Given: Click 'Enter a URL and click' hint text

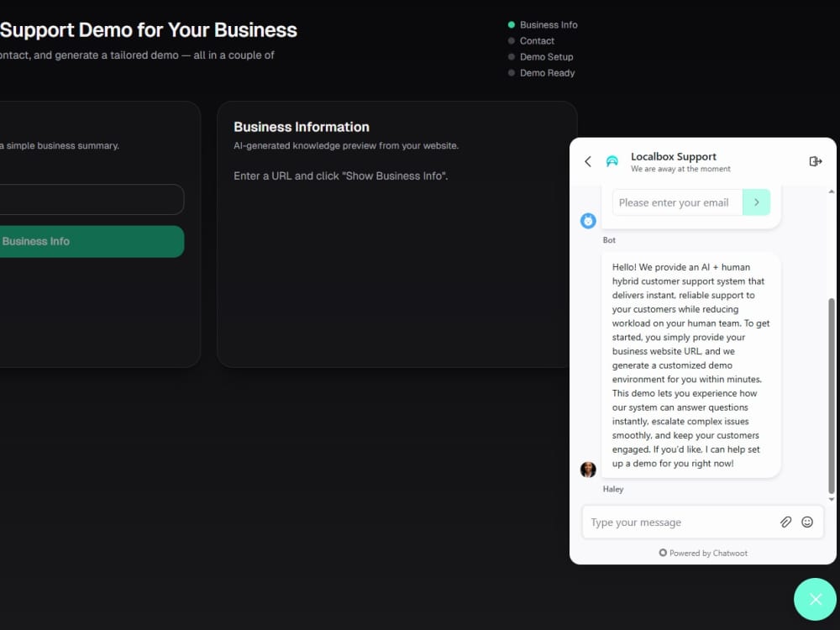Looking at the screenshot, I should pyautogui.click(x=341, y=176).
